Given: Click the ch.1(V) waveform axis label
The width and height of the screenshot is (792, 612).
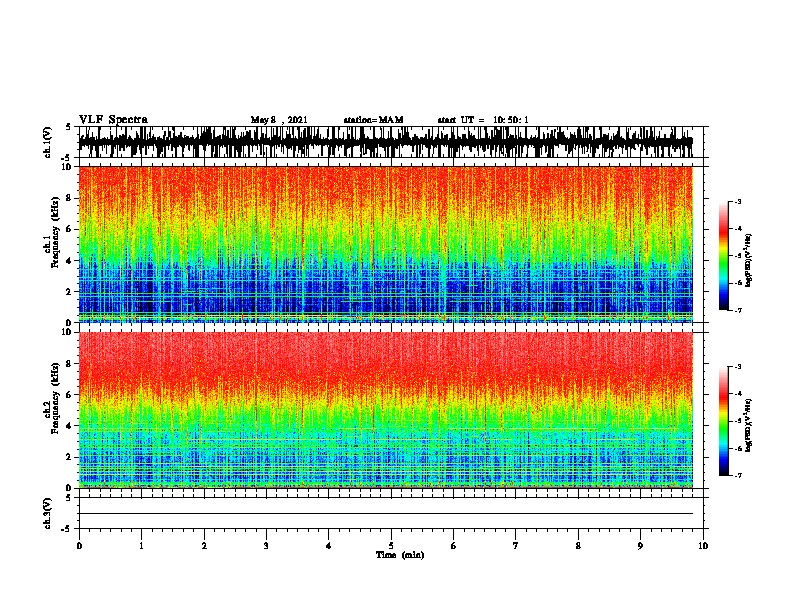Looking at the screenshot, I should 48,142.
